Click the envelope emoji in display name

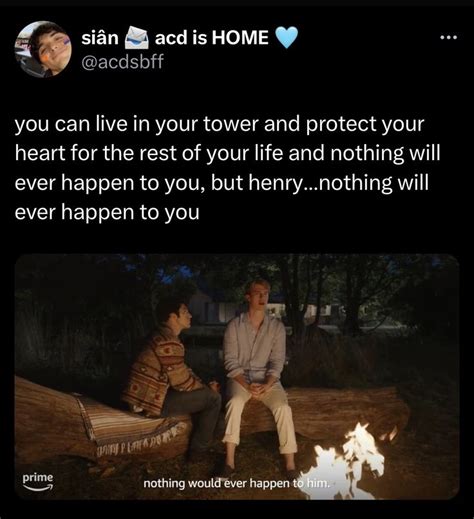[x=136, y=37]
